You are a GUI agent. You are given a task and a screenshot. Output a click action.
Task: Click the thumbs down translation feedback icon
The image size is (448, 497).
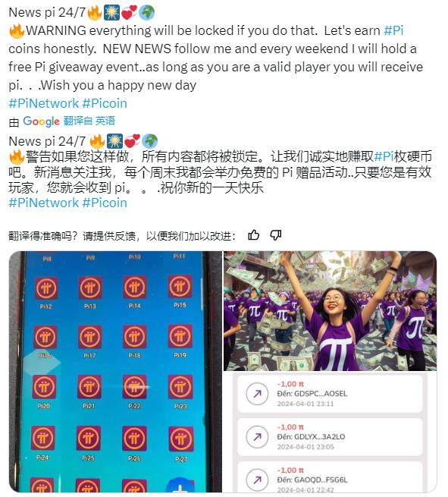tap(275, 235)
